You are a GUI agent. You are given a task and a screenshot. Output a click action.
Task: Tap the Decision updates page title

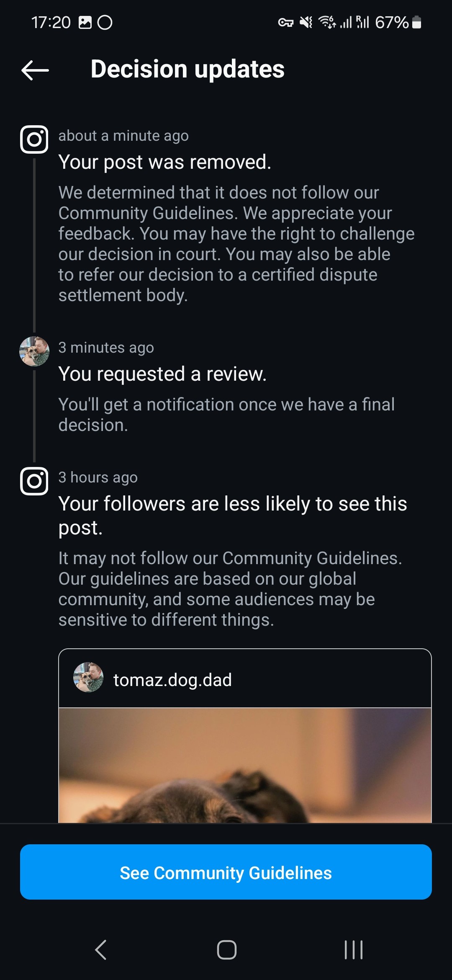click(x=187, y=69)
